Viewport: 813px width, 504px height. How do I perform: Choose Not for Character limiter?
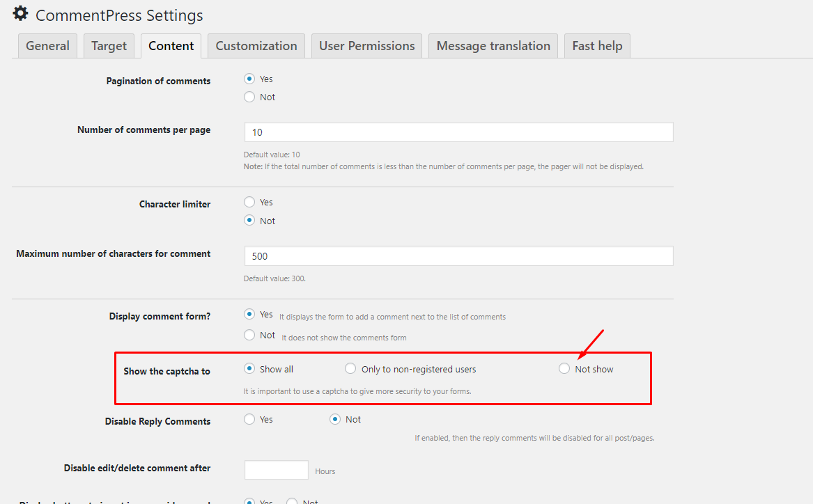pos(249,221)
